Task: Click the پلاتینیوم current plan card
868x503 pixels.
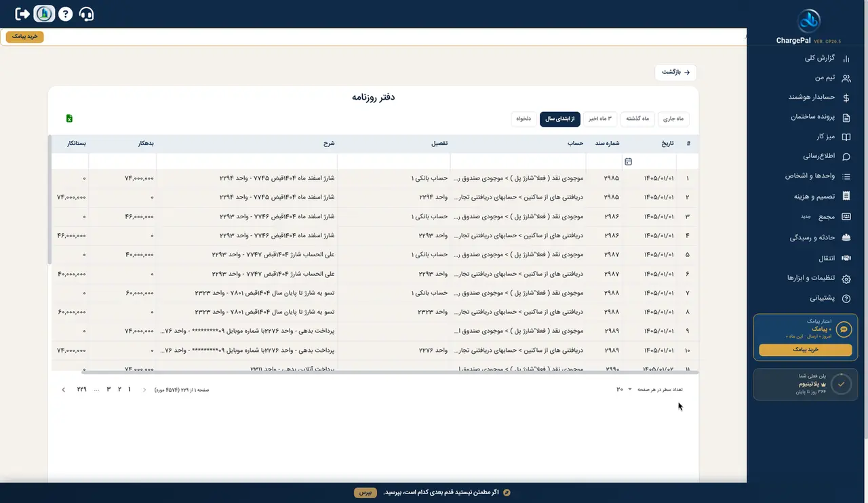Action: (805, 384)
